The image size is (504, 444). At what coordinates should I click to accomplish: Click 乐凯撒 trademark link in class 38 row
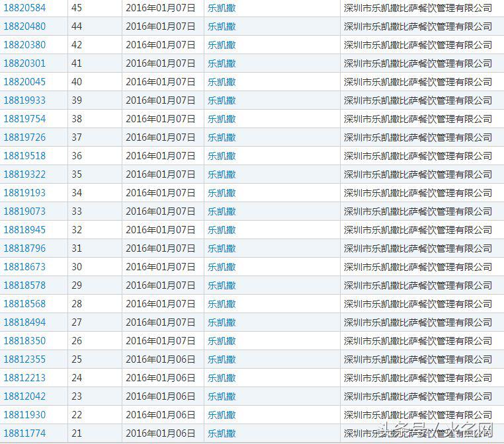222,119
